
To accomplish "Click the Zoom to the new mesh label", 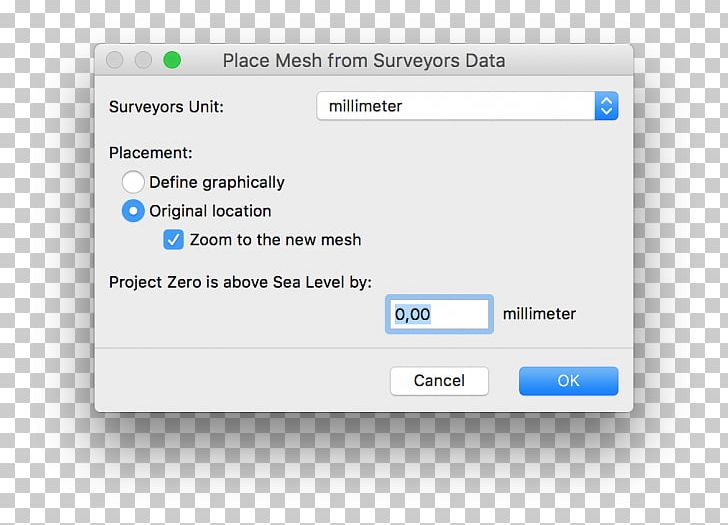I will 275,240.
